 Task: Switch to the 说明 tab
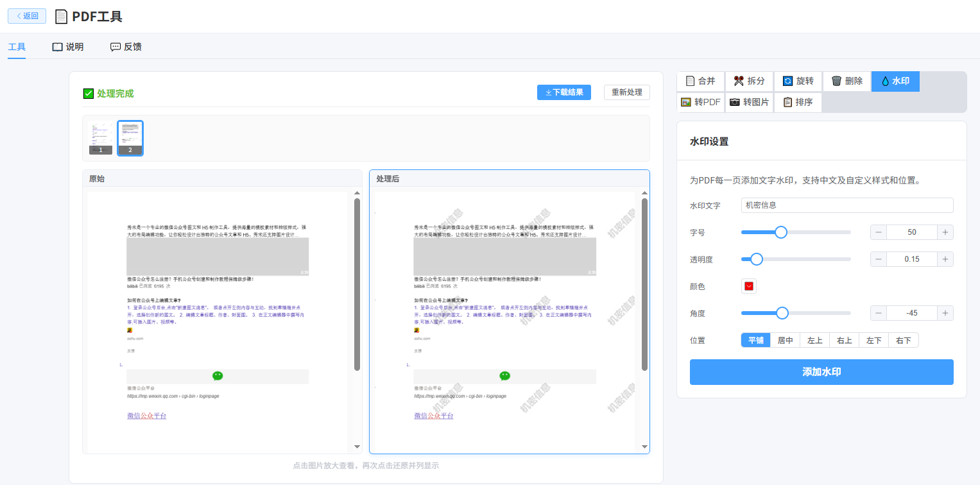point(67,47)
